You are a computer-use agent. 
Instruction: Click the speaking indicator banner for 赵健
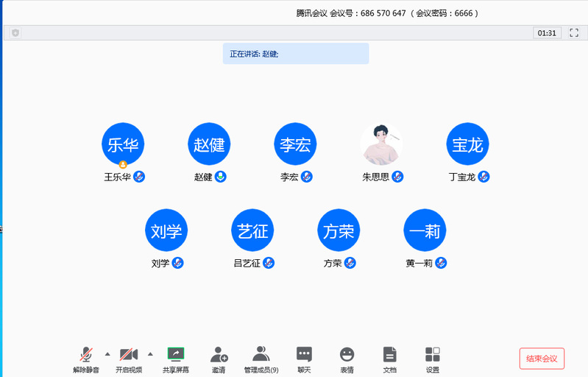pyautogui.click(x=295, y=54)
